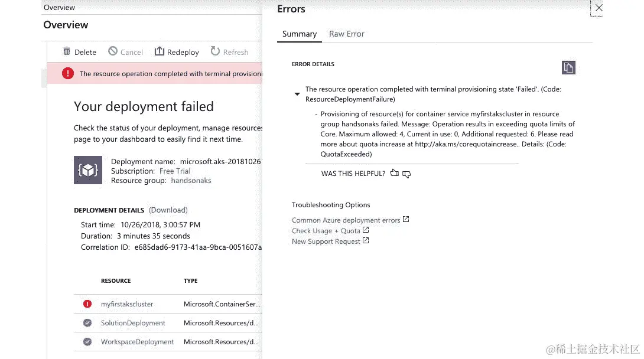Screen dimensions: 644x359
Task: Click the Redeploy label in toolbar
Action: pos(183,52)
